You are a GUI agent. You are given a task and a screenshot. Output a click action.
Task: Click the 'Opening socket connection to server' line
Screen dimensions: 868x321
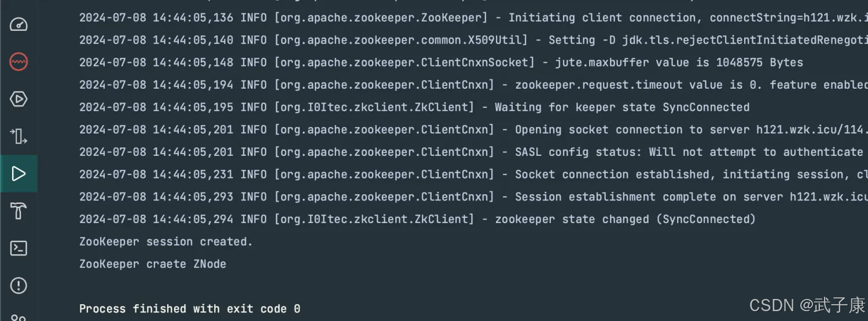[x=473, y=130]
